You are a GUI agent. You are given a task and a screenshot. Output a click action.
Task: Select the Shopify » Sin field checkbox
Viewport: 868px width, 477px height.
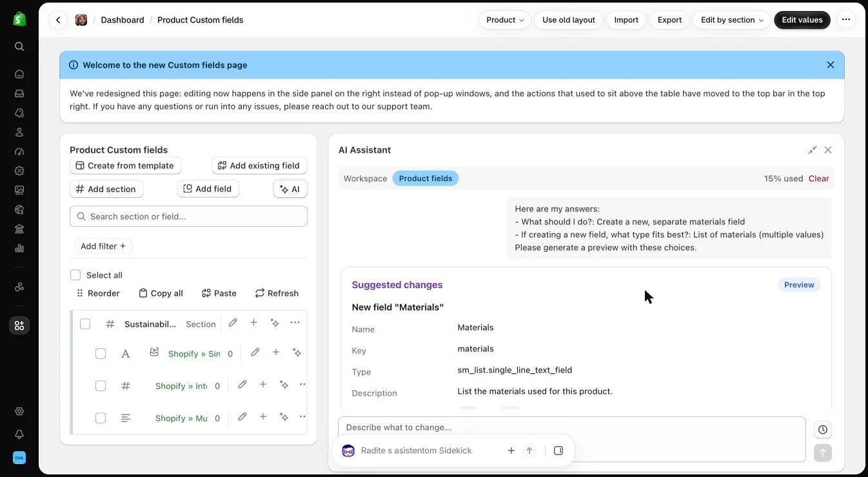pos(101,354)
